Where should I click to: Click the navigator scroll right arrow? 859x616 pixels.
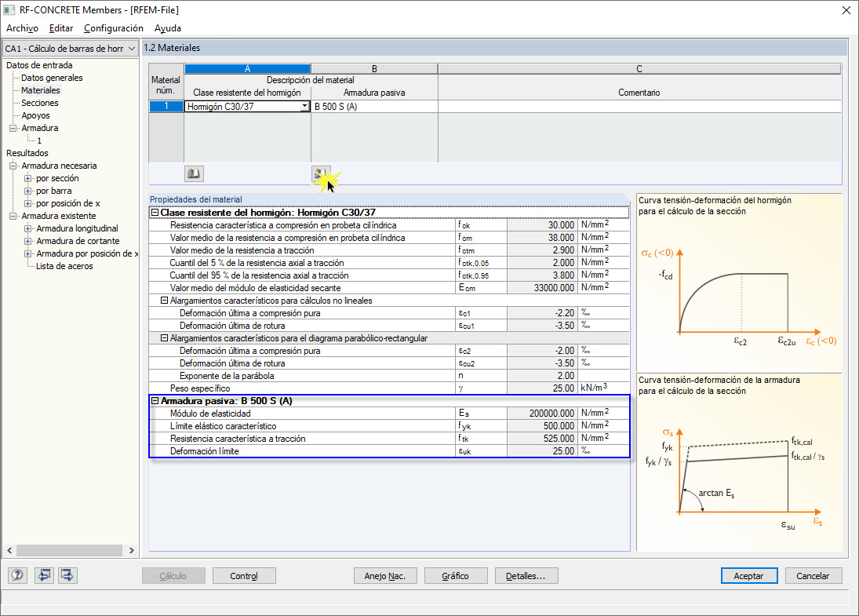[x=132, y=550]
